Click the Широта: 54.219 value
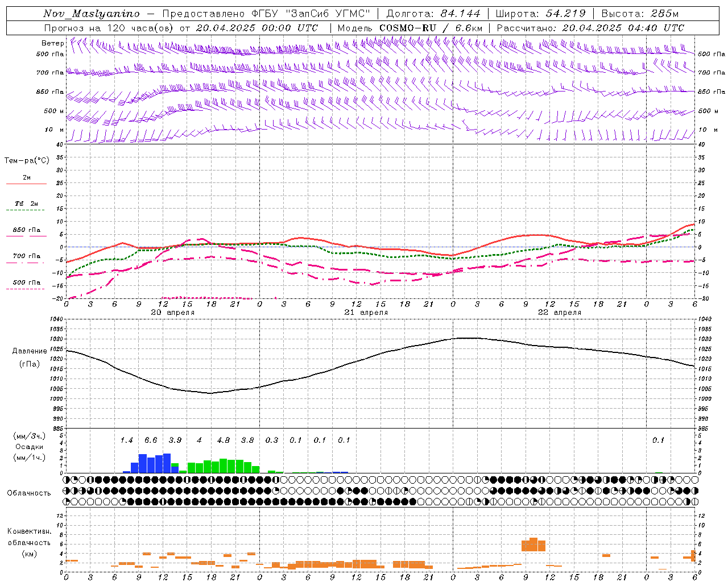Viewport: 728px width, 582px height. 540,14
